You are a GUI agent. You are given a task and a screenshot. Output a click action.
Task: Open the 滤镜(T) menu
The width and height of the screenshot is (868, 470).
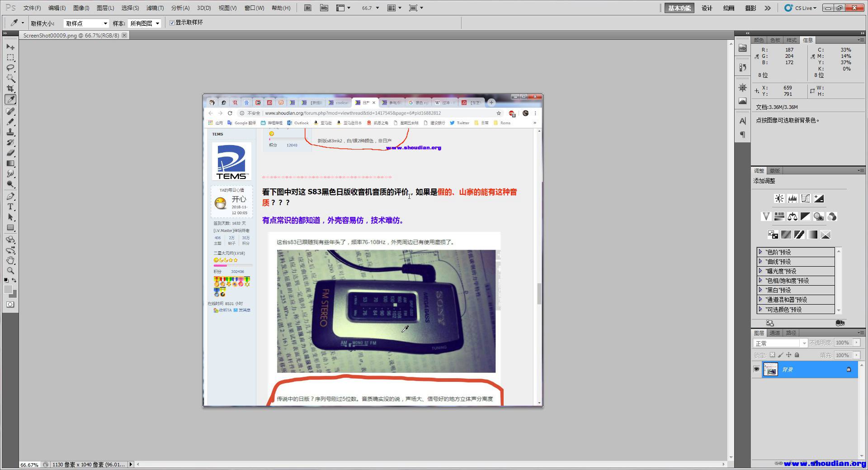[x=155, y=8]
